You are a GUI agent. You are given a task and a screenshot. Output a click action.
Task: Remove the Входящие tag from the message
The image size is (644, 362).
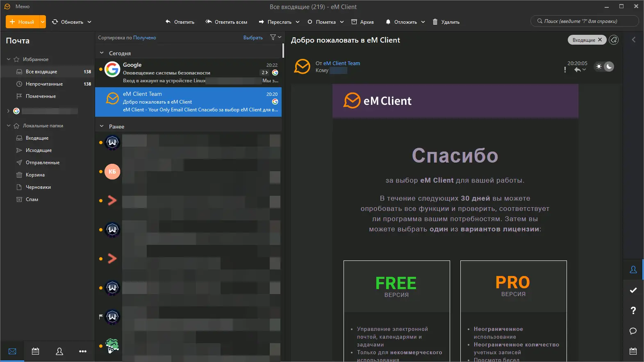[600, 40]
